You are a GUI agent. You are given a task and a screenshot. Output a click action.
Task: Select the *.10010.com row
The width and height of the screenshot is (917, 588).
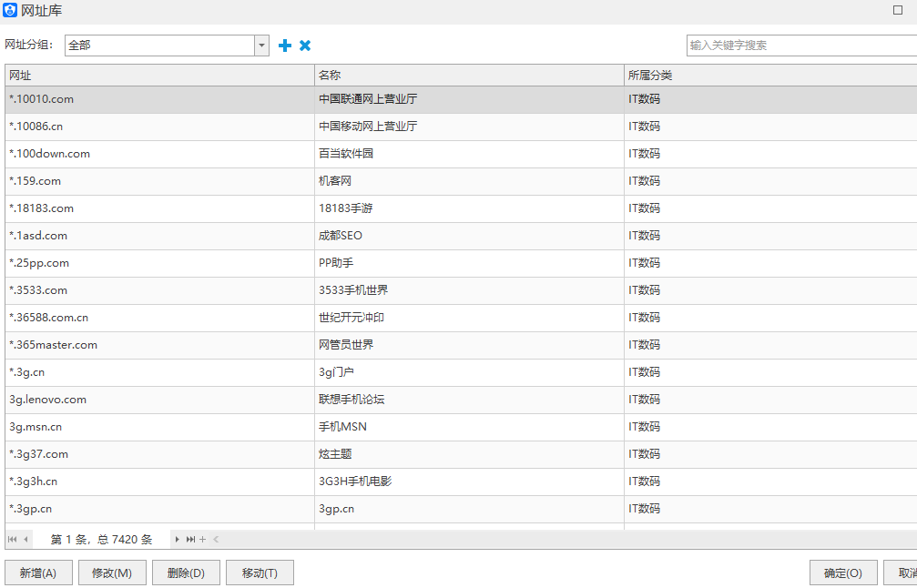pyautogui.click(x=461, y=99)
